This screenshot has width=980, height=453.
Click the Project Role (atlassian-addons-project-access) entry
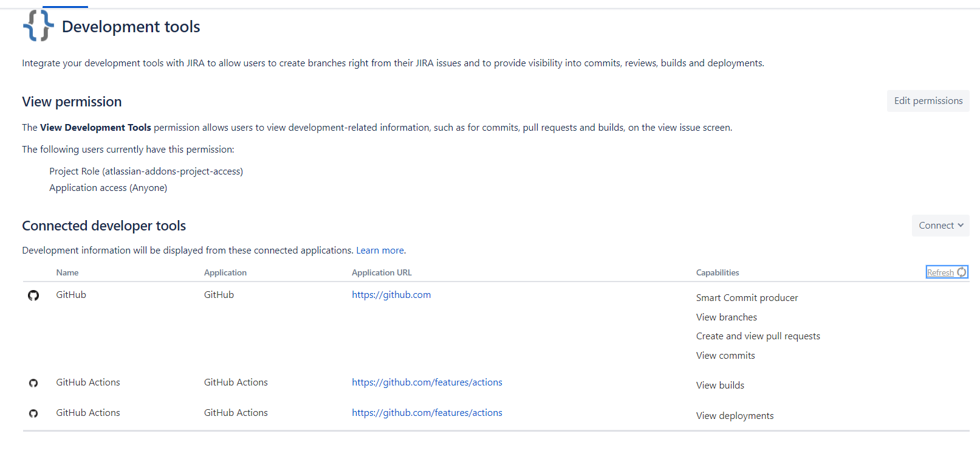(146, 171)
